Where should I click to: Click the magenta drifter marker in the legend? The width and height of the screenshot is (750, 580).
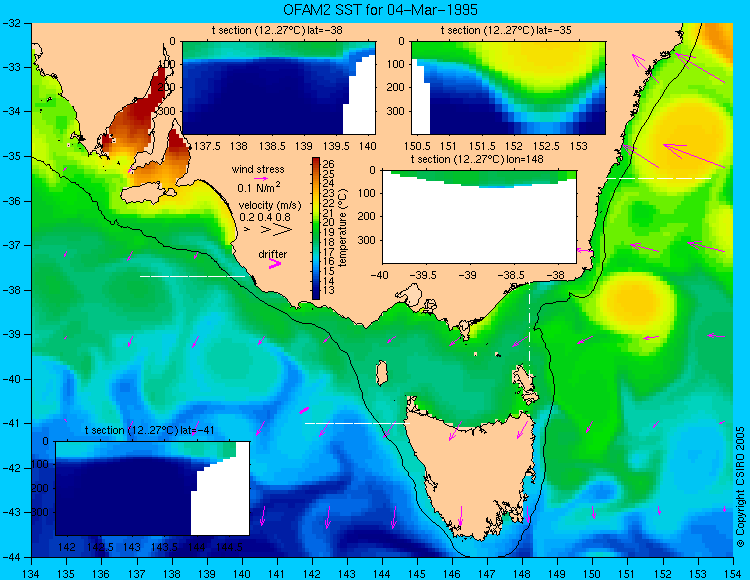point(275,263)
